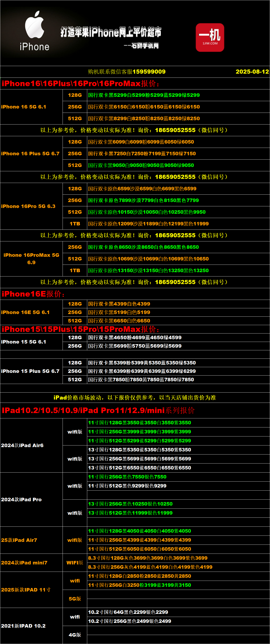Click iPhone 15 256G row 黑5699
This screenshot has width=270, height=644.
coord(178,346)
